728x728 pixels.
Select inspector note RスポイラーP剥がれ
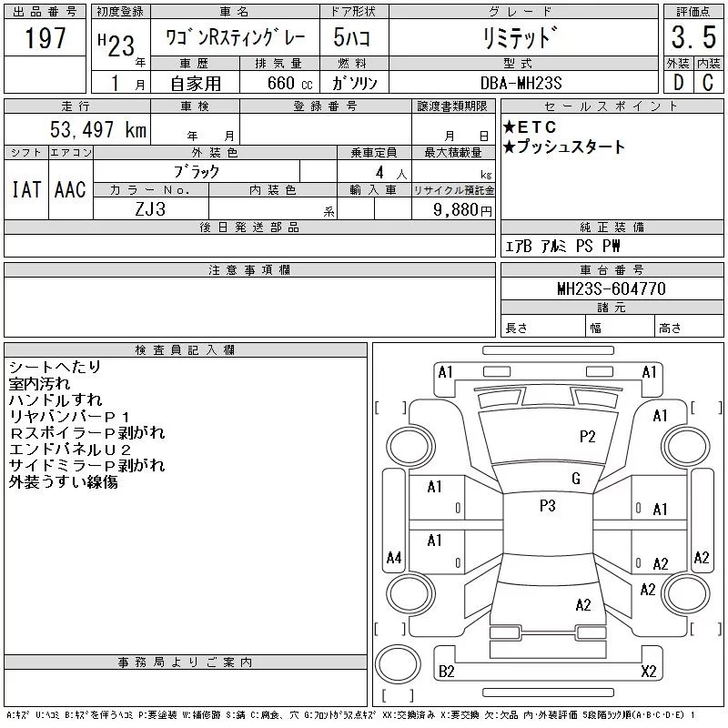[86, 433]
